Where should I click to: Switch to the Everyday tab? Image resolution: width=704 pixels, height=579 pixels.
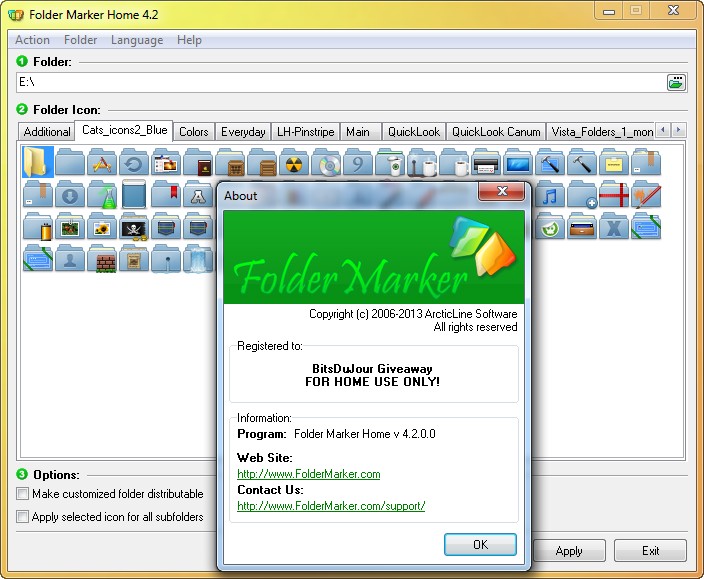(x=243, y=132)
